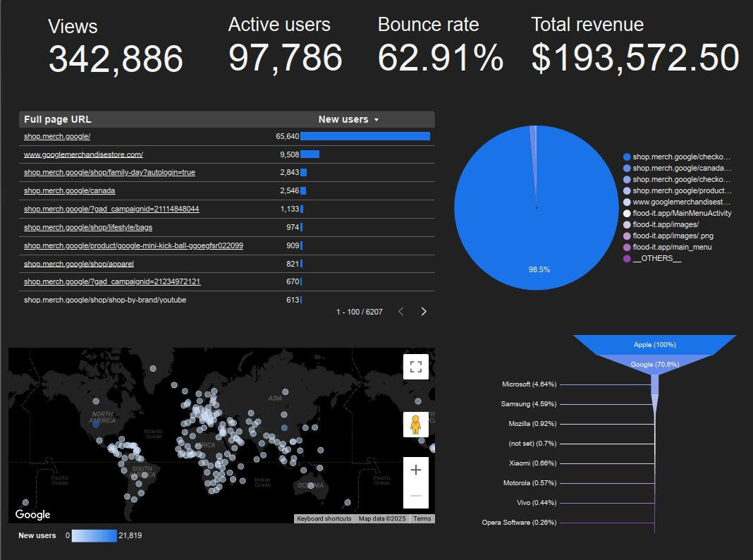The height and width of the screenshot is (560, 753).
Task: Click the Views scorecard value 342,886
Action: (x=116, y=59)
